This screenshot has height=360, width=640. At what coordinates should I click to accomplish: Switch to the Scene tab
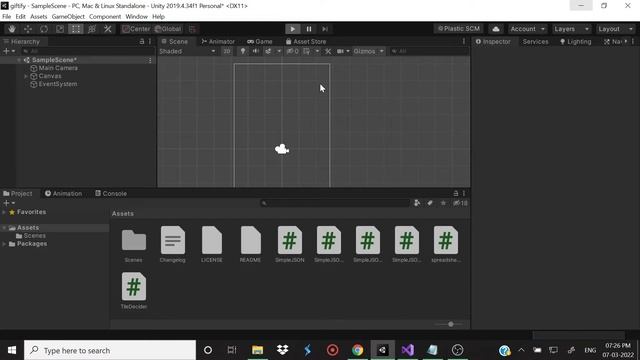[x=175, y=42]
